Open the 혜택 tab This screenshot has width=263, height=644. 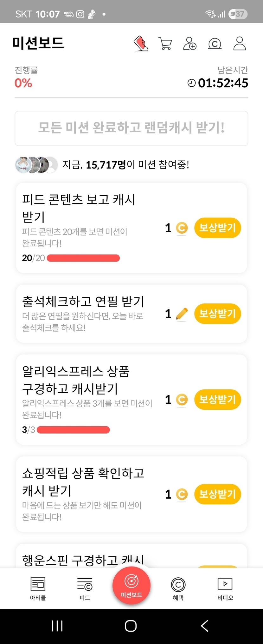point(178,588)
